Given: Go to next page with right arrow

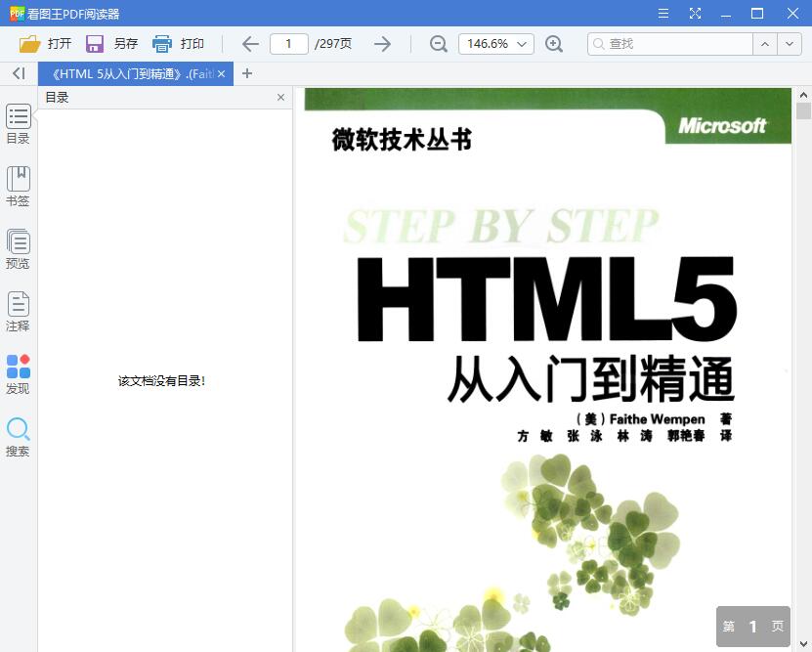Looking at the screenshot, I should pos(382,44).
